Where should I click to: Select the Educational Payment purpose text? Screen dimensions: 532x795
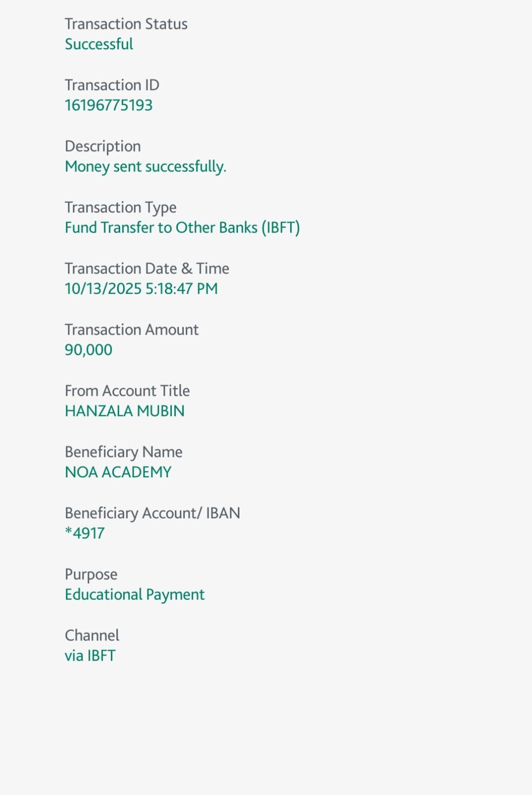[135, 595]
